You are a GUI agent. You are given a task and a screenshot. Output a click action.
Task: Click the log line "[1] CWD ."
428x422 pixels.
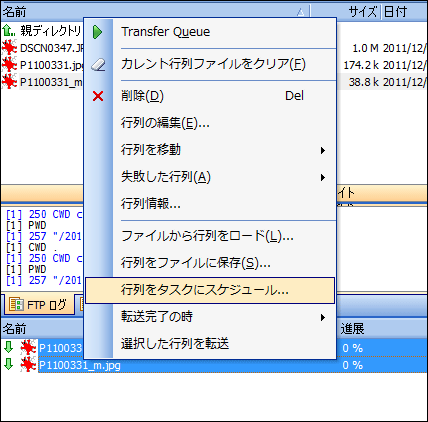click(31, 247)
